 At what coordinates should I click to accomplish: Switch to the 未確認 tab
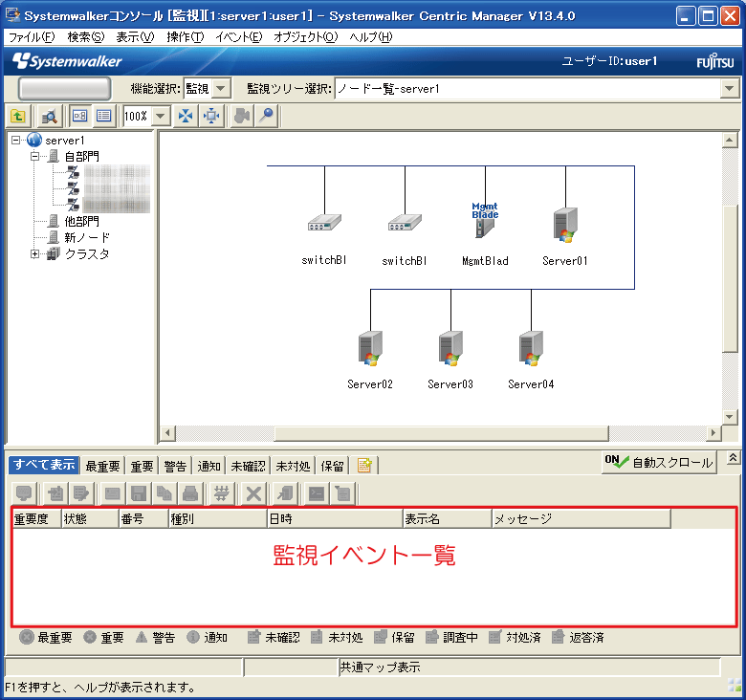point(248,466)
